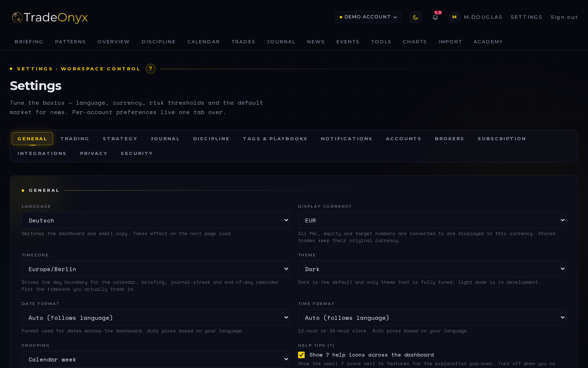Click the TradeOnyx logo

pyautogui.click(x=50, y=18)
